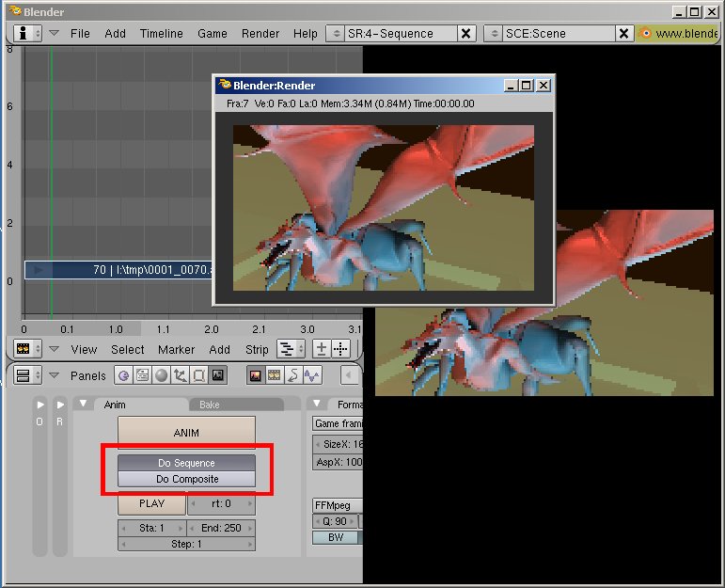Click the strip's triangle handle in sequencer
Screen dimensions: 725x588
tap(39, 270)
